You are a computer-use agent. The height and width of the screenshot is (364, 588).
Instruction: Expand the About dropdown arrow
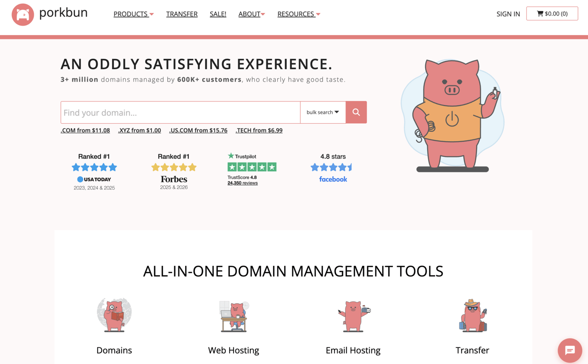(263, 15)
